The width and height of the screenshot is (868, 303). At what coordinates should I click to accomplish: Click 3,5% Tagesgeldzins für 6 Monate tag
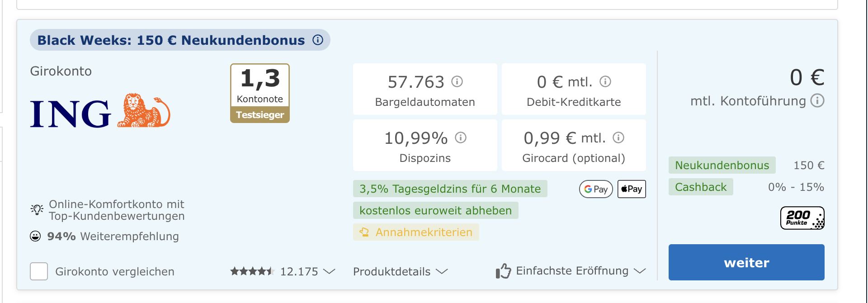pos(450,189)
